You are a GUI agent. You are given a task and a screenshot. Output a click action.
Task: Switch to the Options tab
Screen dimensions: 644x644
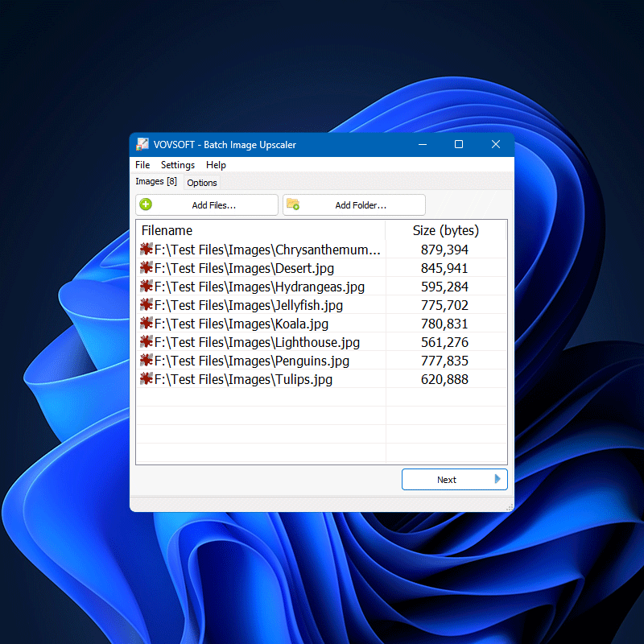[201, 183]
